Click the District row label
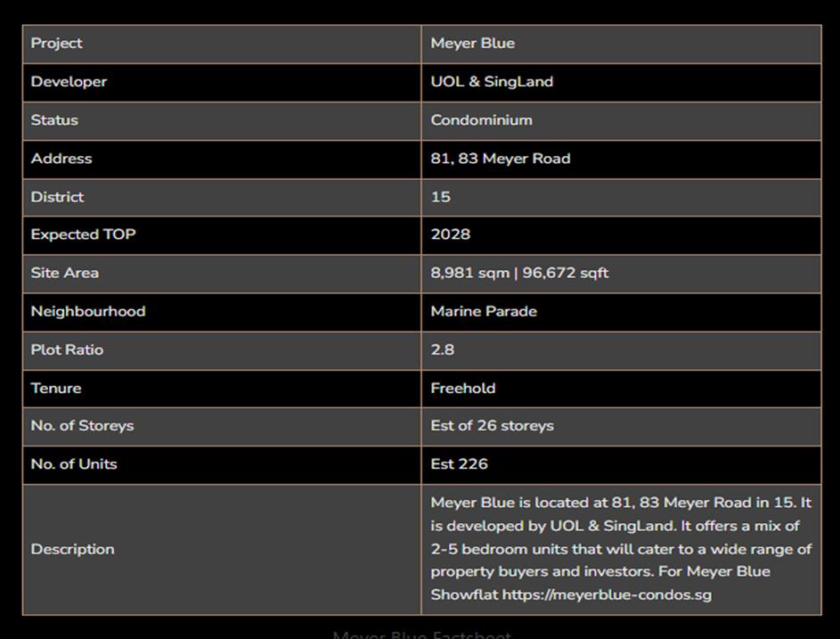This screenshot has height=639, width=840. tap(57, 197)
